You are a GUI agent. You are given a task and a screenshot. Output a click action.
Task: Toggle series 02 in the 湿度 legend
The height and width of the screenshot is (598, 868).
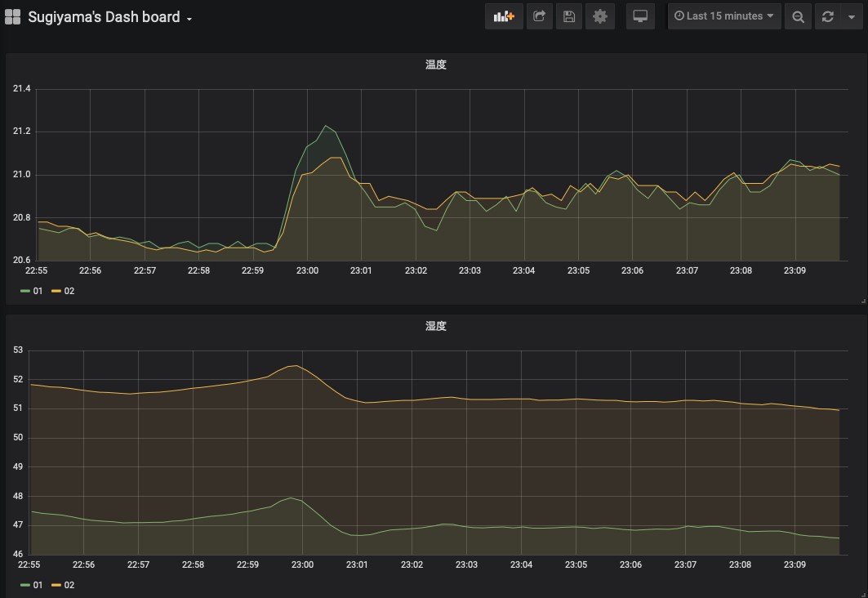pyautogui.click(x=69, y=585)
